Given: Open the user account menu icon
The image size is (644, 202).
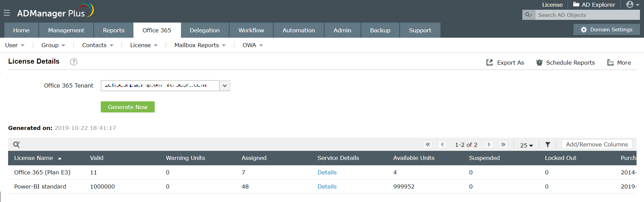Looking at the screenshot, I should coord(632,5).
